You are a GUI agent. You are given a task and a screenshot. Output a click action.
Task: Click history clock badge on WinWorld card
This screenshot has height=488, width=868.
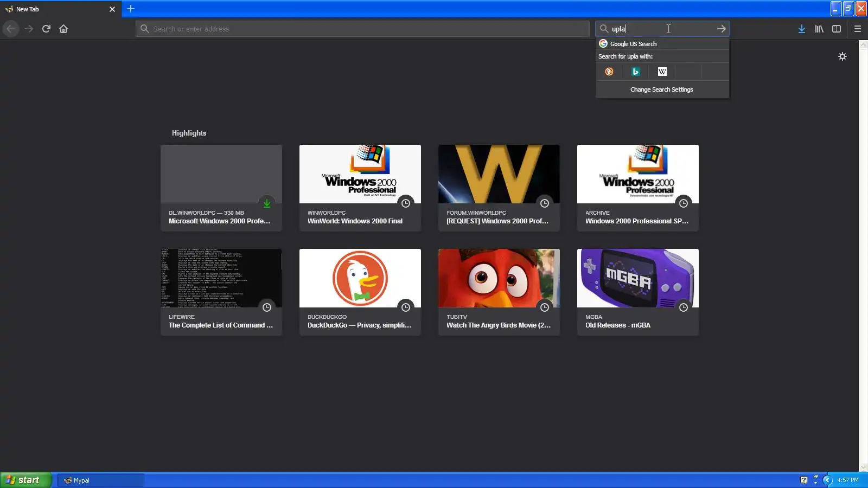tap(406, 203)
